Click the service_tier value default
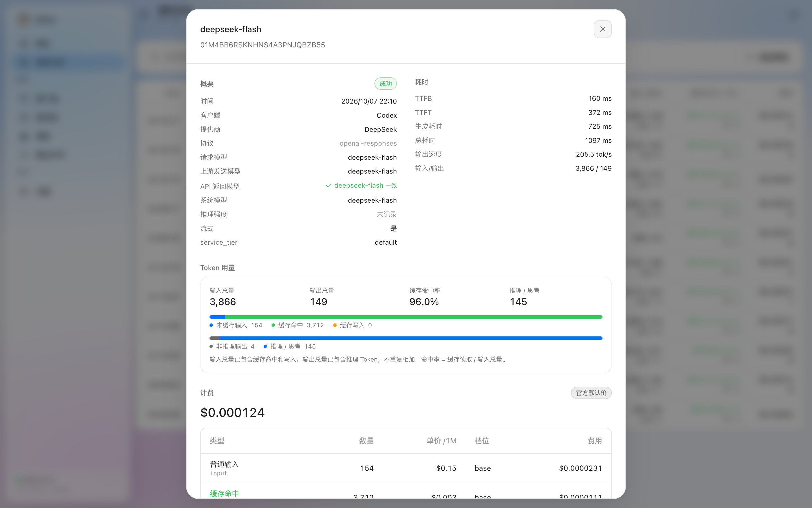Viewport: 812px width, 508px height. pos(385,242)
